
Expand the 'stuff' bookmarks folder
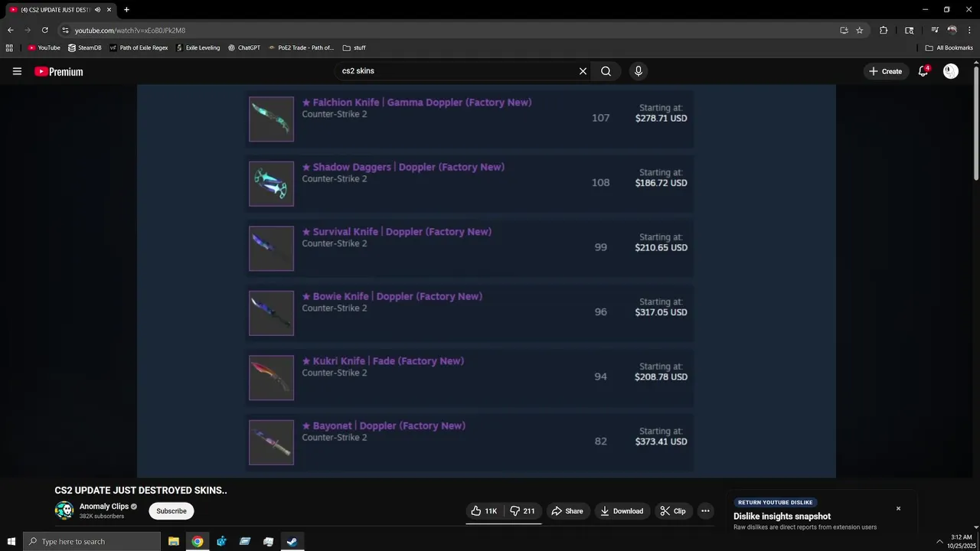354,47
